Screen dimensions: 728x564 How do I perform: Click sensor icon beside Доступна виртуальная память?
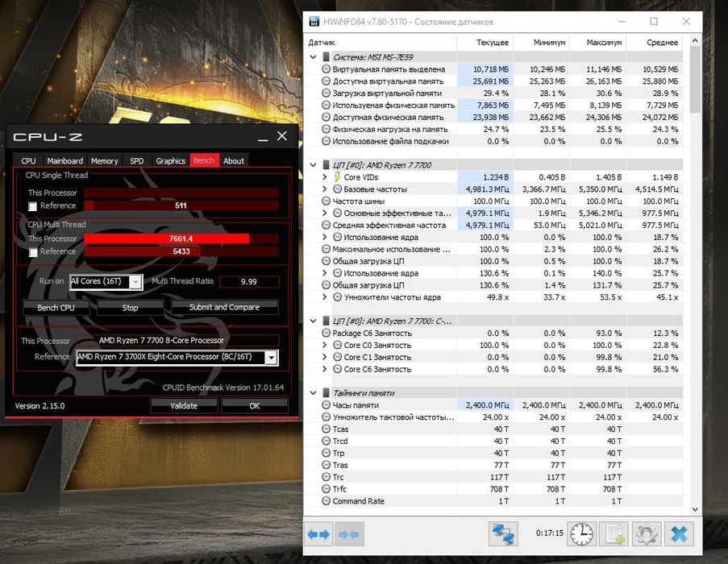click(x=327, y=81)
